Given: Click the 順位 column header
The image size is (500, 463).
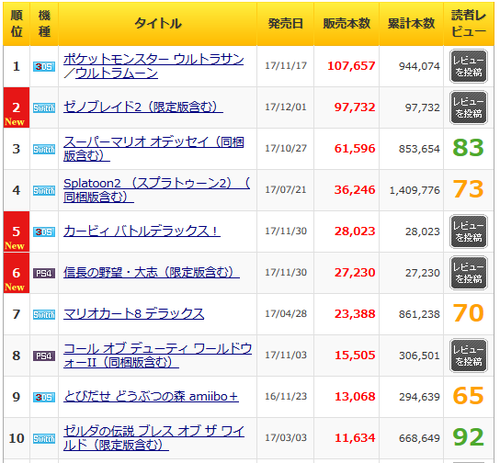Looking at the screenshot, I should pos(16,24).
